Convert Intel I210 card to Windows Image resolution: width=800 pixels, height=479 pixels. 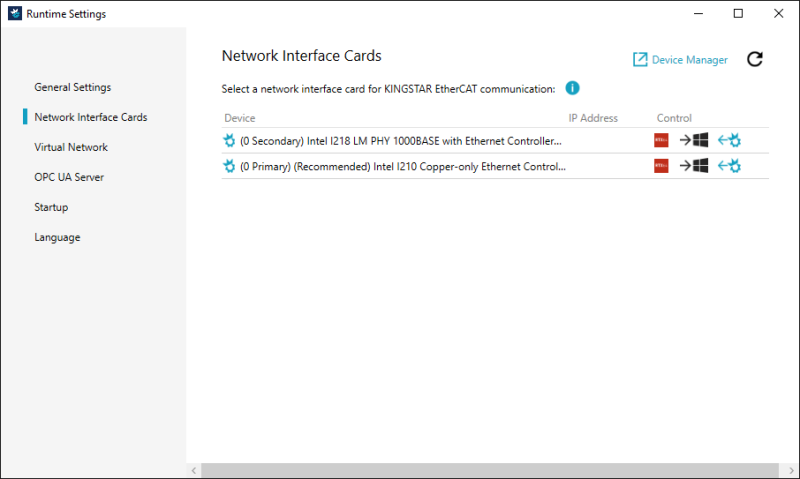pyautogui.click(x=694, y=166)
